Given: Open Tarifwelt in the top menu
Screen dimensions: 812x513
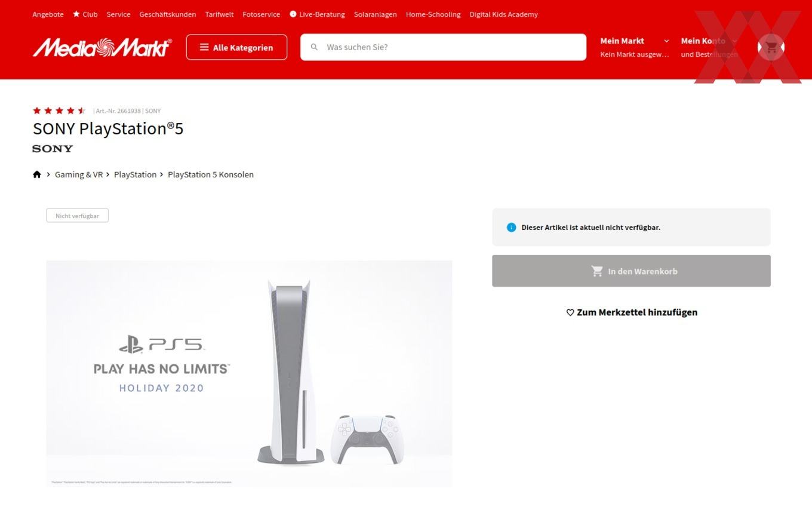Looking at the screenshot, I should coord(219,14).
